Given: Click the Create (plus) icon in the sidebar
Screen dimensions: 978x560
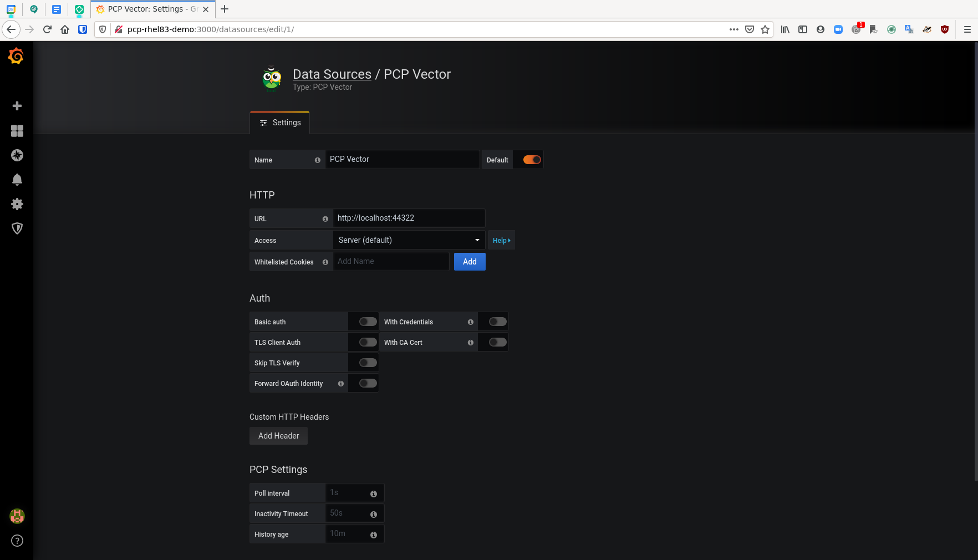Looking at the screenshot, I should [17, 105].
